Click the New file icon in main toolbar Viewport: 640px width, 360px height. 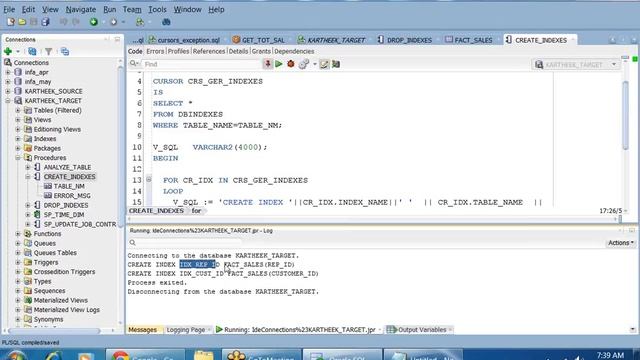(11, 22)
